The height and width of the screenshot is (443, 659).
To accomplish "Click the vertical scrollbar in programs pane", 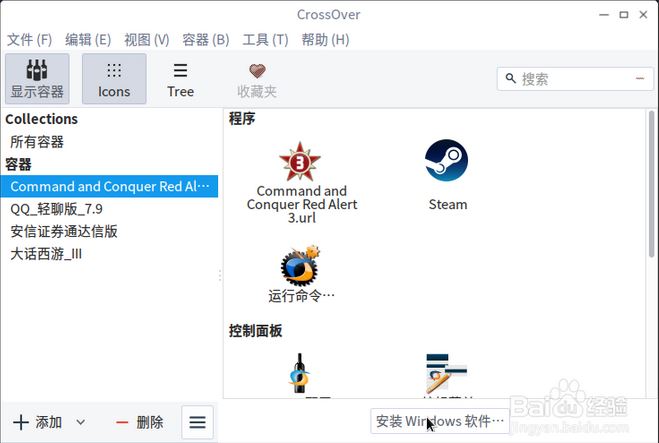I will (x=651, y=184).
